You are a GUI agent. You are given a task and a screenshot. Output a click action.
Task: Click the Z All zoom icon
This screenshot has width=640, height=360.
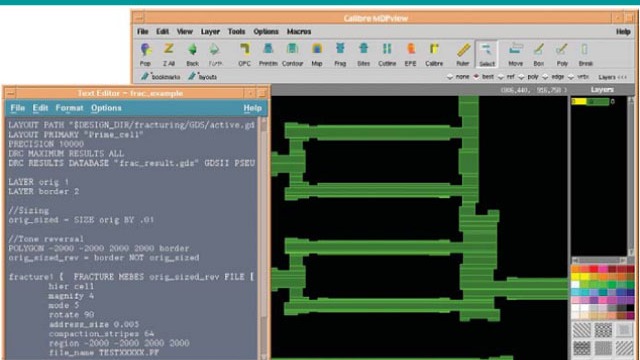click(x=169, y=49)
